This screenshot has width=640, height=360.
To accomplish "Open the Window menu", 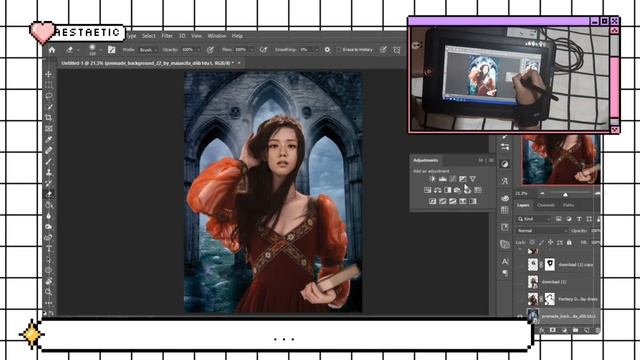I will [216, 36].
